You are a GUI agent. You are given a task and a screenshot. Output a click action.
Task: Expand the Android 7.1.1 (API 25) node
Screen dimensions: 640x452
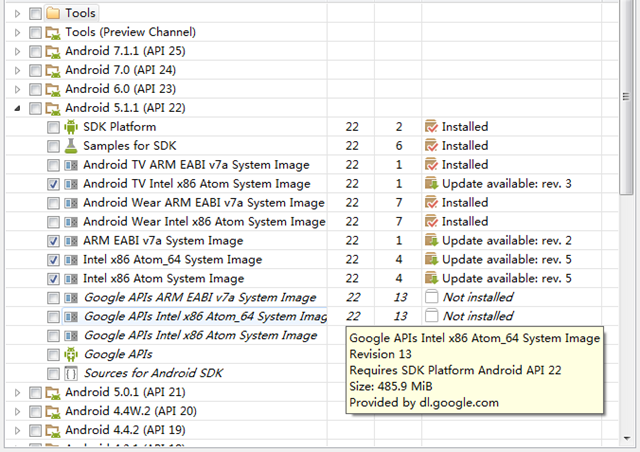17,51
